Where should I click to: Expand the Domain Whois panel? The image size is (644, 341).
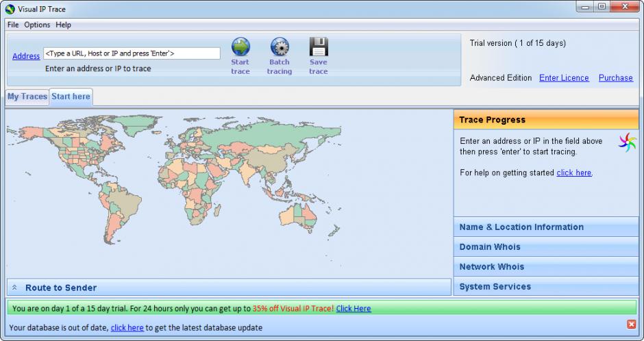pos(546,247)
